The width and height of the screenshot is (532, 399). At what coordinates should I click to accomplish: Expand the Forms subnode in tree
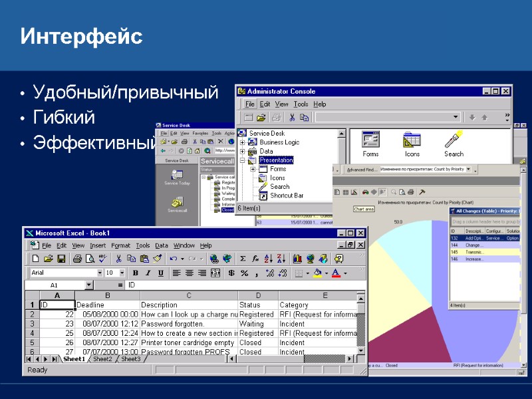(253, 169)
